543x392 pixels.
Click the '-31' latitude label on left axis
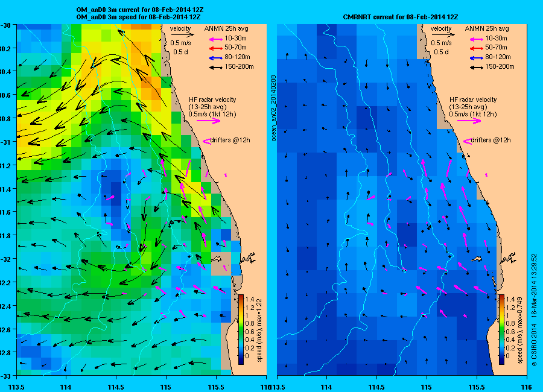pos(6,142)
